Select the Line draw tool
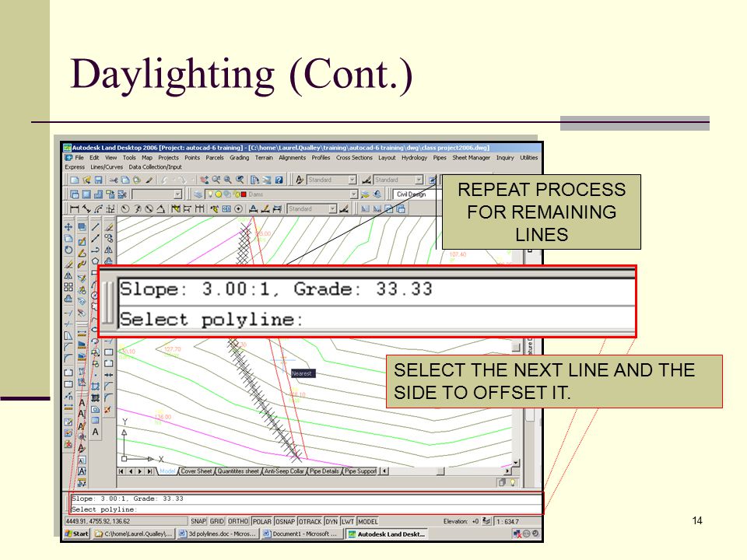The width and height of the screenshot is (747, 560). tap(95, 226)
